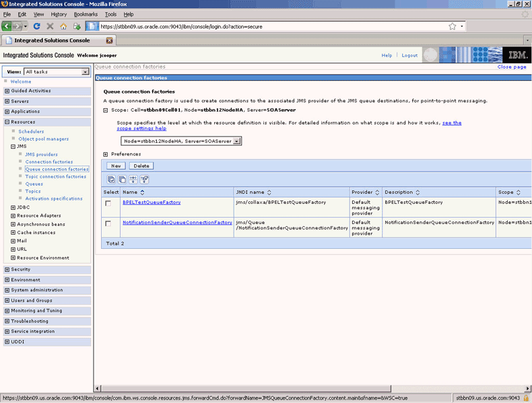Image resolution: width=532 pixels, height=403 pixels.
Task: Open the tab list dropdown arrow
Action: coord(527,40)
